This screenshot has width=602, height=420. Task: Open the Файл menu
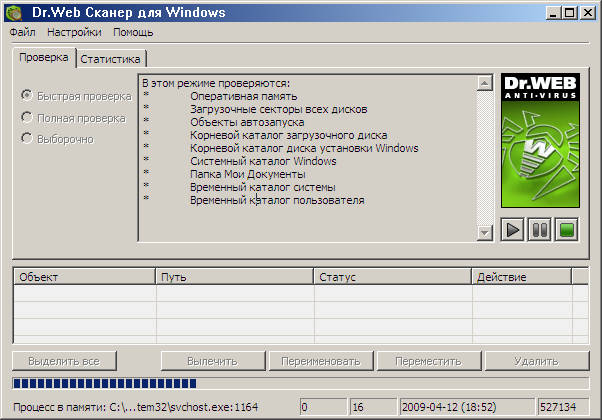[22, 32]
